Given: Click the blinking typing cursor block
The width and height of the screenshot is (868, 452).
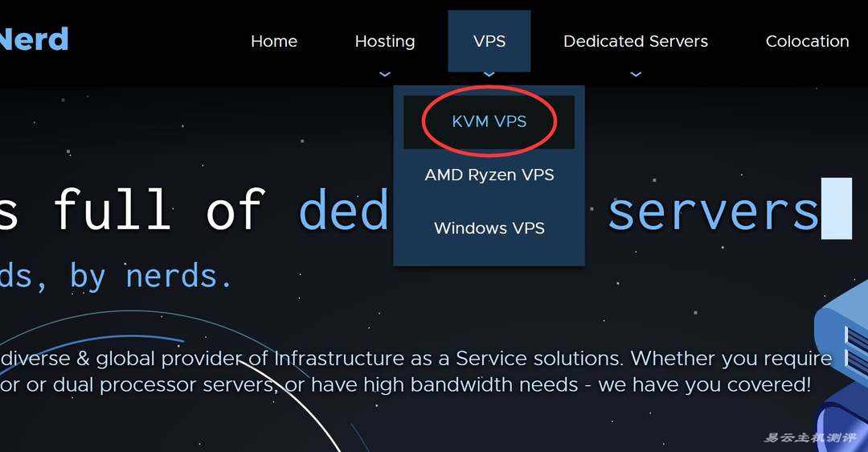Looking at the screenshot, I should coord(836,209).
